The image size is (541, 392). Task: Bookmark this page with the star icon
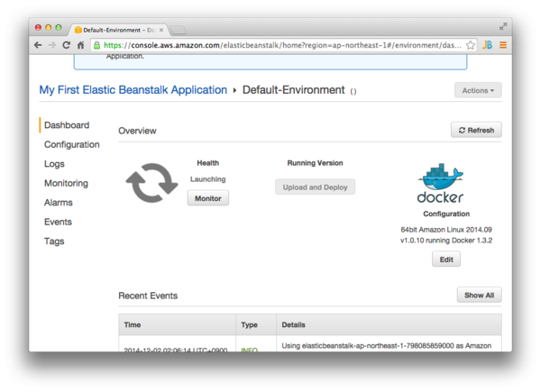point(471,45)
